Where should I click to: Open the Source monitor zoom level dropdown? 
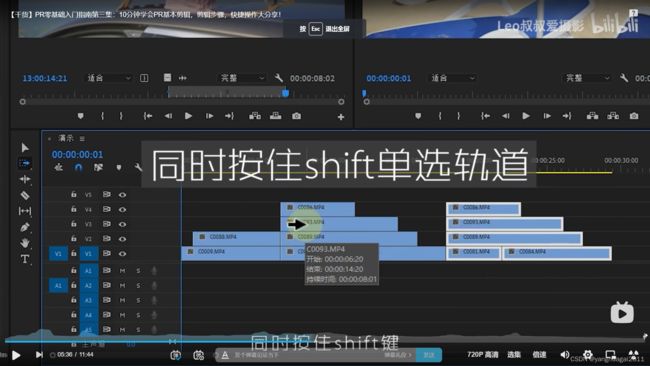109,78
